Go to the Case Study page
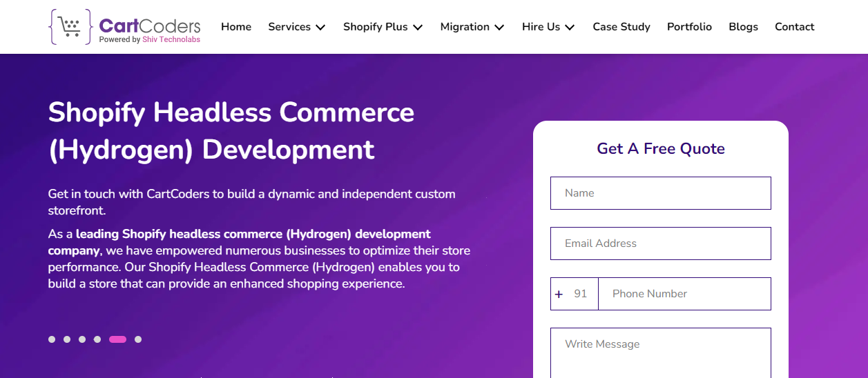Image resolution: width=868 pixels, height=378 pixels. (621, 27)
